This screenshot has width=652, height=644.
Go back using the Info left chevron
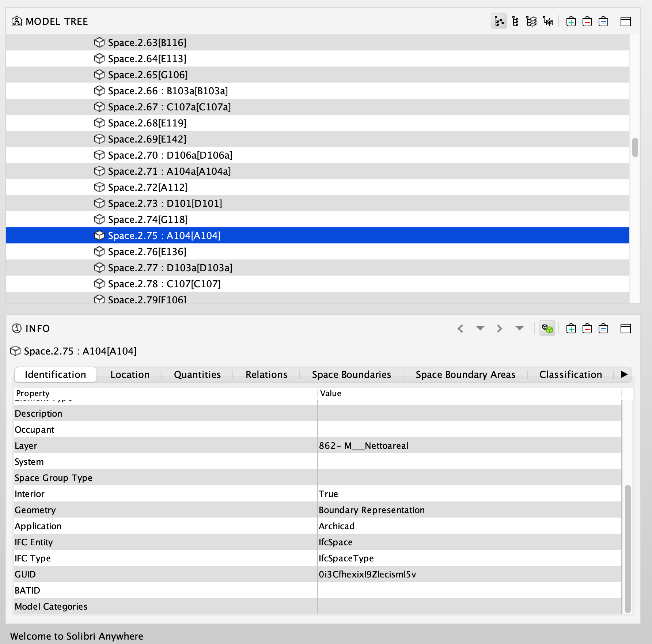tap(460, 329)
